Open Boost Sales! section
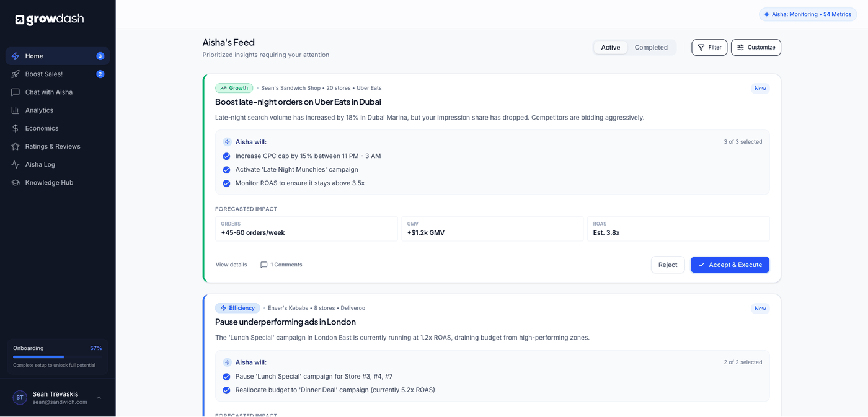Image resolution: width=868 pixels, height=417 pixels. tap(58, 74)
